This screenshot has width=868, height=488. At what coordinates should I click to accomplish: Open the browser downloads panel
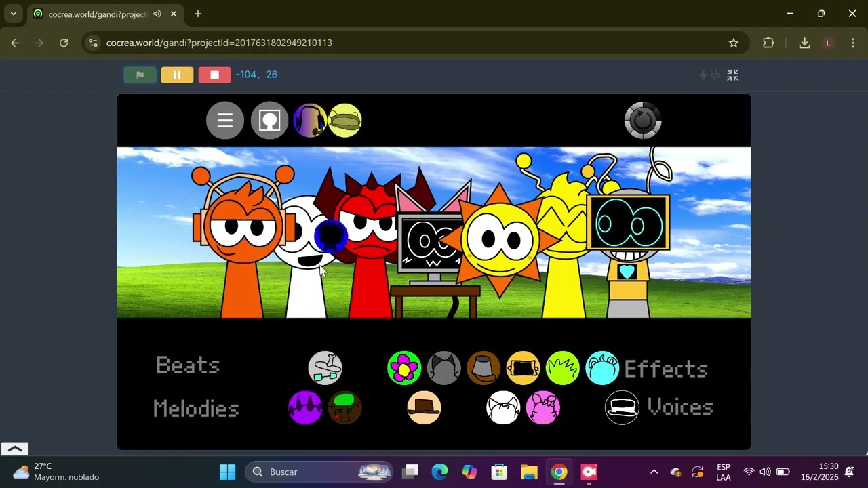click(804, 43)
